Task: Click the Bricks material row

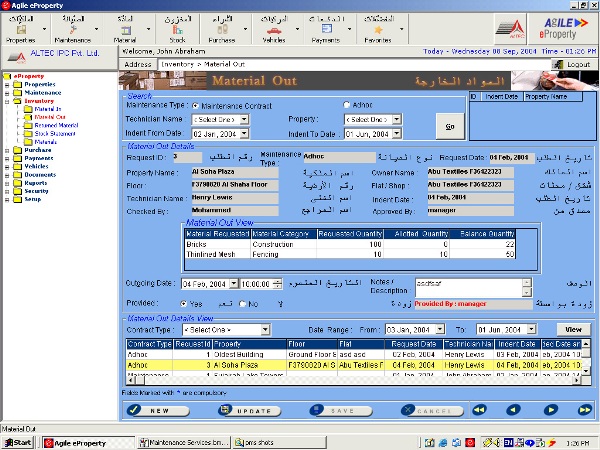Action: 350,244
